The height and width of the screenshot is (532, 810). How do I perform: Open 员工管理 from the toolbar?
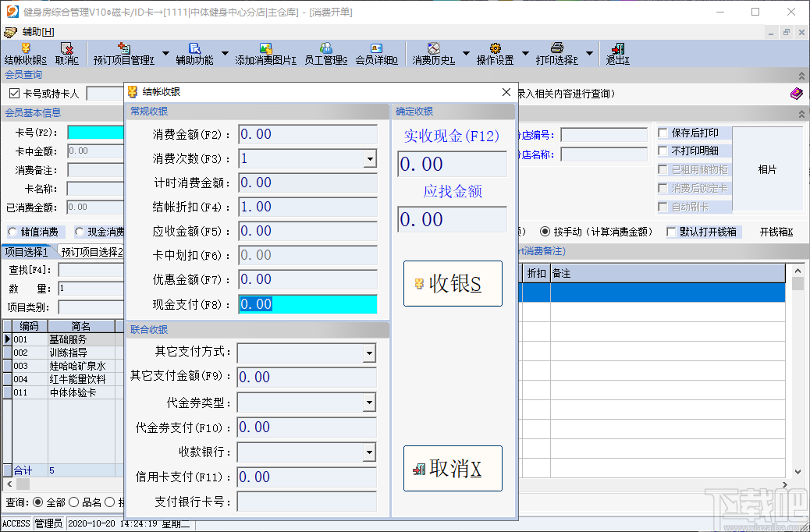(327, 53)
